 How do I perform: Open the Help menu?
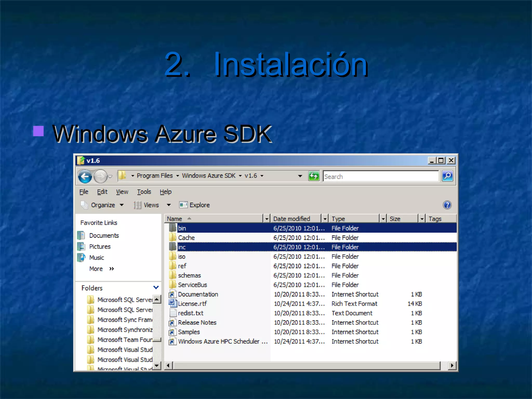165,192
